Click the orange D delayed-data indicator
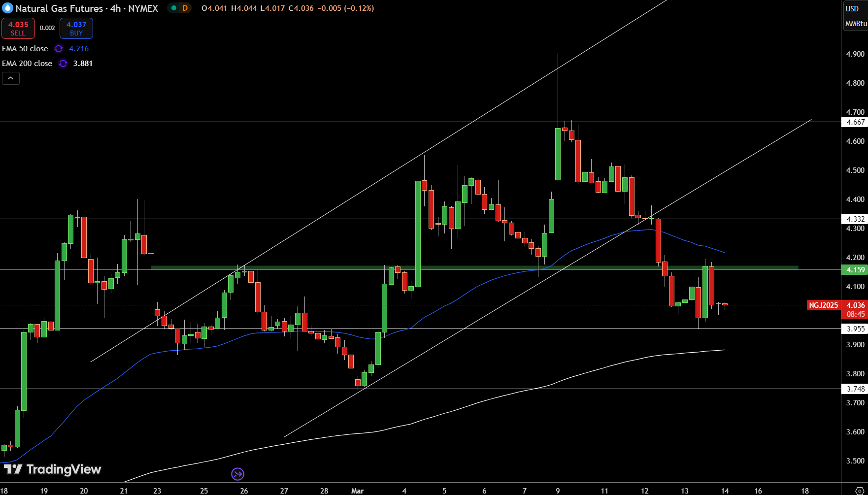 185,8
